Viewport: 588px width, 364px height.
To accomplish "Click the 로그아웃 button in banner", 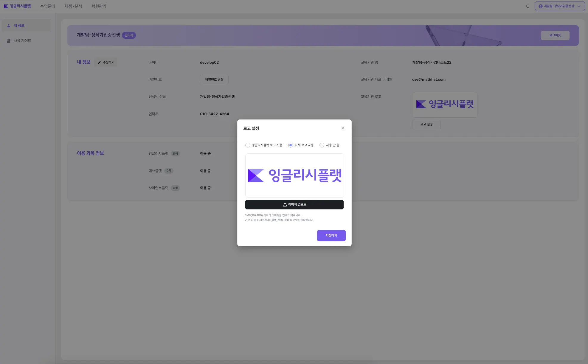I will tap(555, 35).
